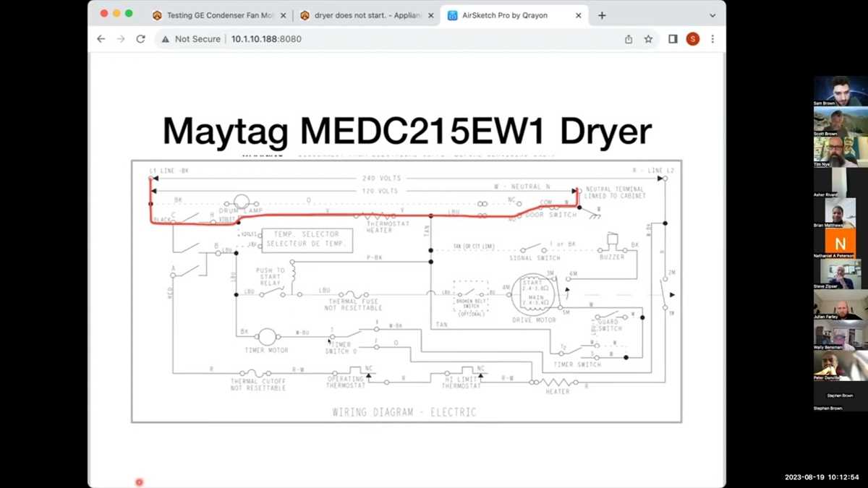
Task: Select Asher Rivard's video thumbnail
Action: 840,182
